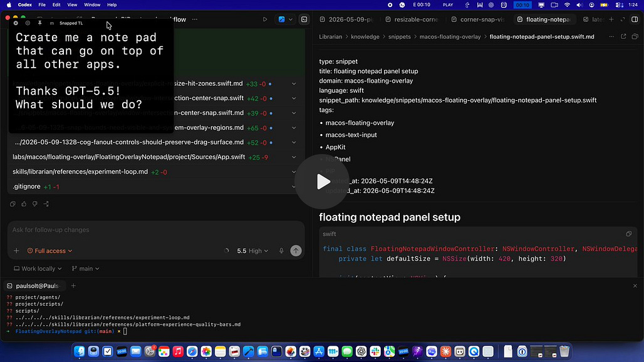Send message with the up-arrow button

coord(296,251)
